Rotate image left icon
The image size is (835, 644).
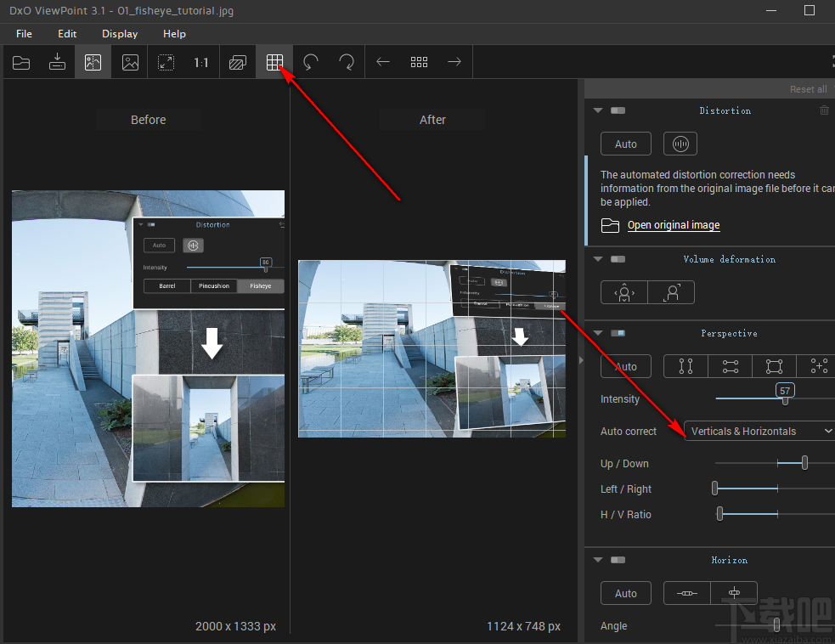point(310,62)
